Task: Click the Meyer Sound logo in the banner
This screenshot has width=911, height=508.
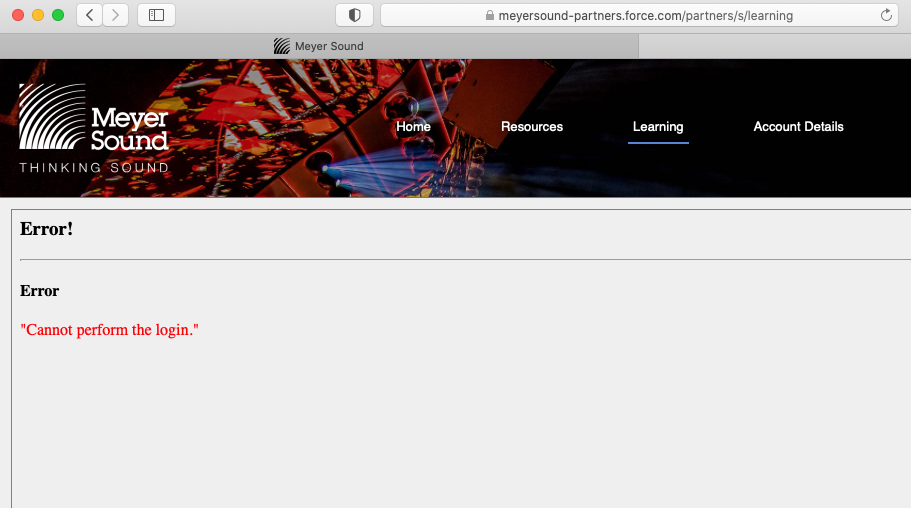Action: point(94,128)
